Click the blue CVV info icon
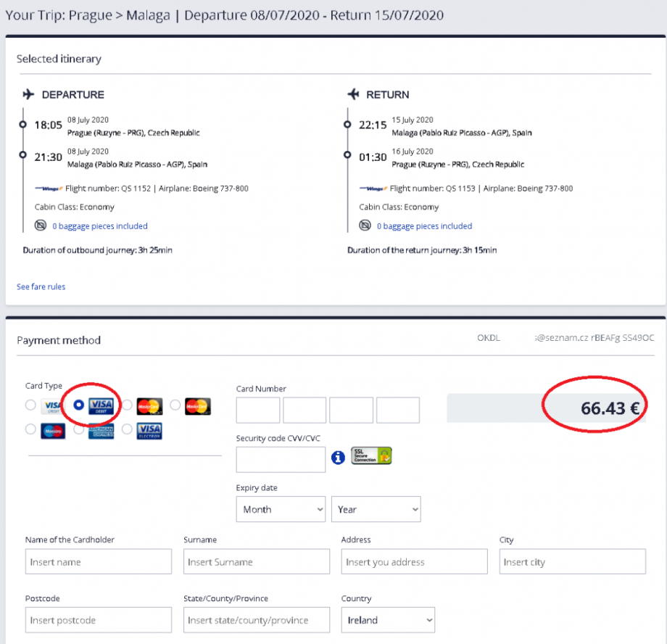This screenshot has height=644, width=667. pos(338,458)
